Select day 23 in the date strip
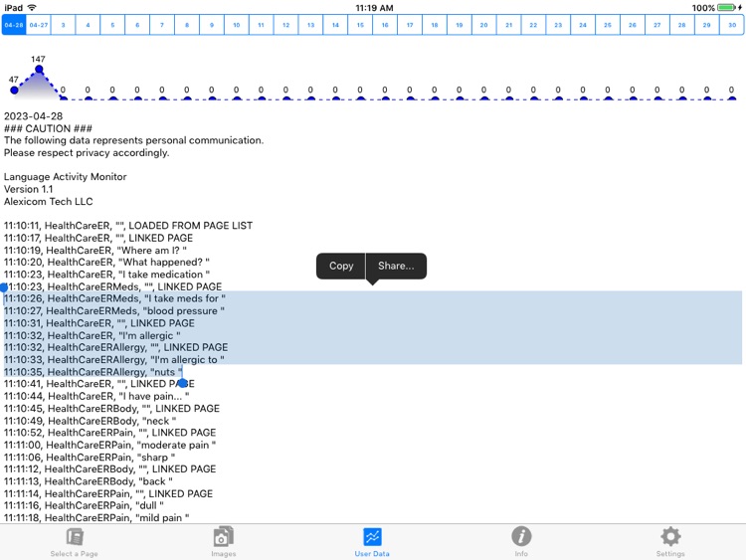The width and height of the screenshot is (746, 560). pos(559,25)
